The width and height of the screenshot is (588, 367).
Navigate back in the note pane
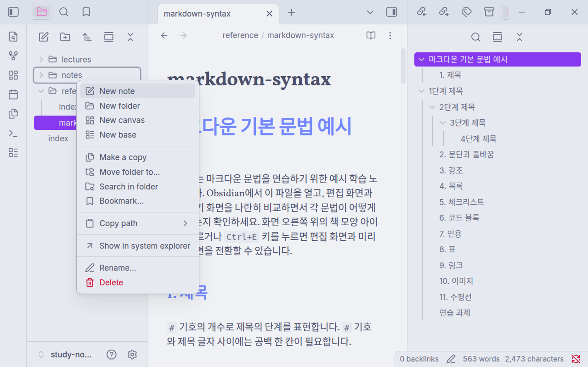coord(164,35)
